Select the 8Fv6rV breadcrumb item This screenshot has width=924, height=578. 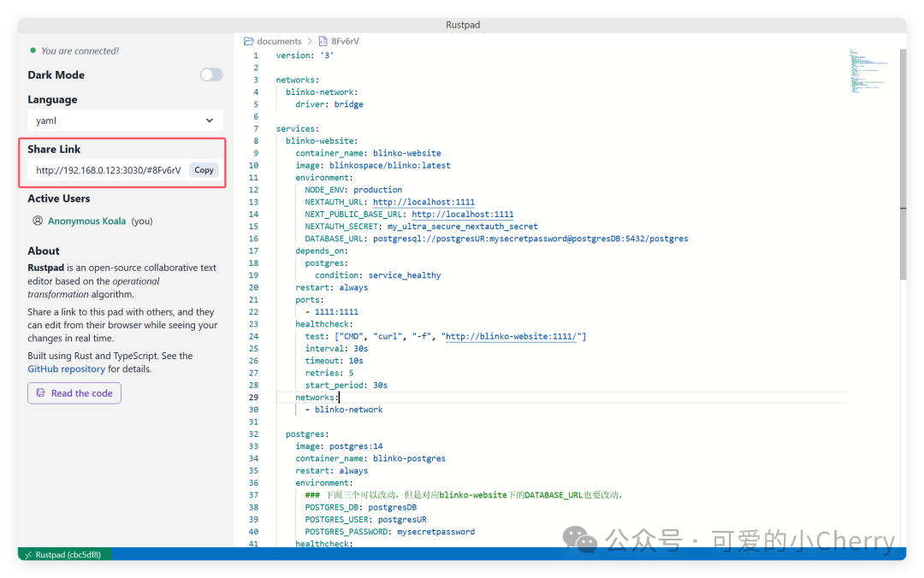click(x=345, y=41)
